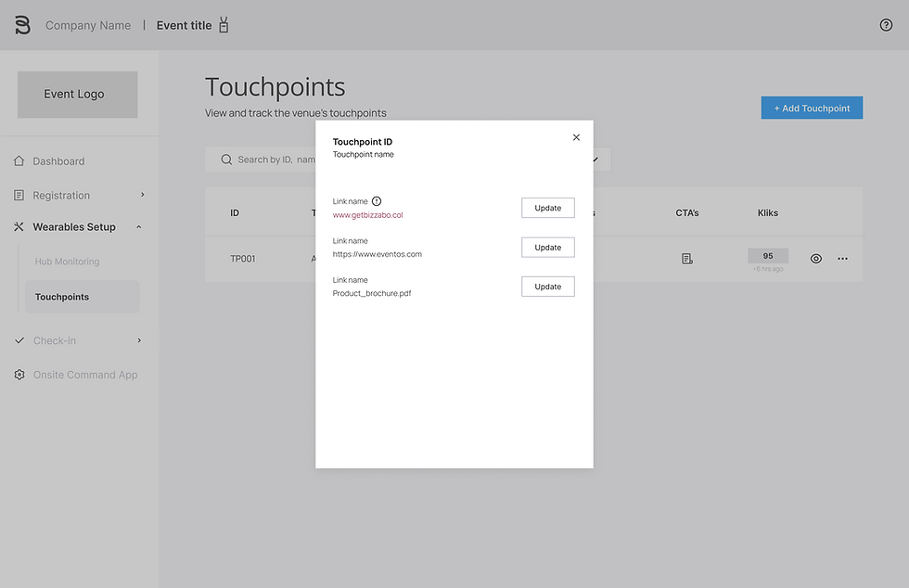Click the Touchpoint ID dialog title
The image size is (909, 588).
tap(363, 142)
